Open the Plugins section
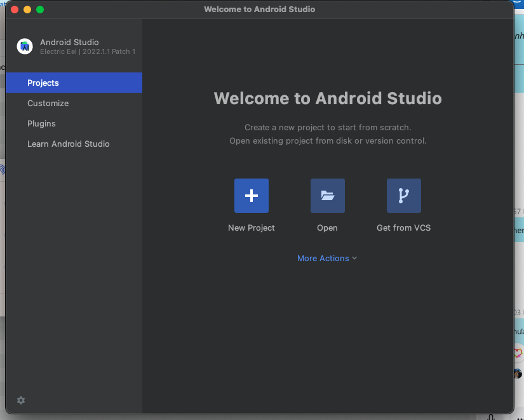 (x=41, y=123)
